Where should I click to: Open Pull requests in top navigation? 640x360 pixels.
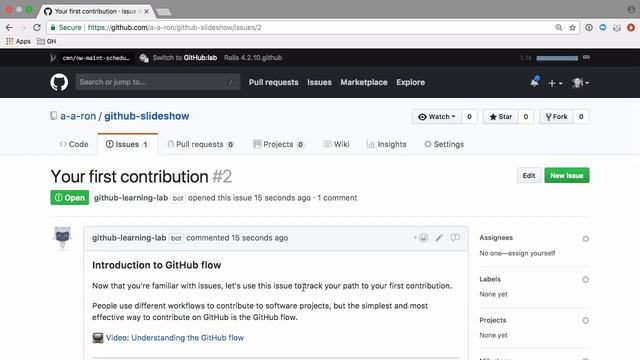273,82
